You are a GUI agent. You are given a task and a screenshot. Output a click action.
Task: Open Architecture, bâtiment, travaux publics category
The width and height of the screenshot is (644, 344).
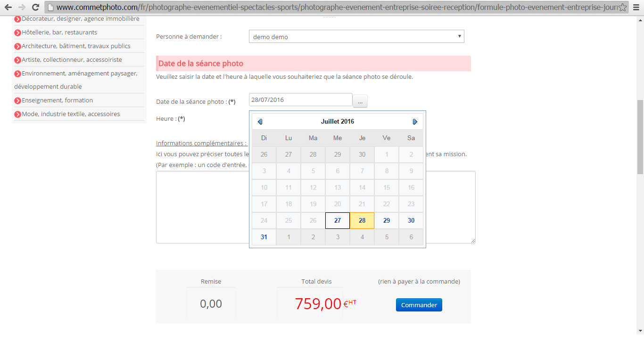click(76, 46)
